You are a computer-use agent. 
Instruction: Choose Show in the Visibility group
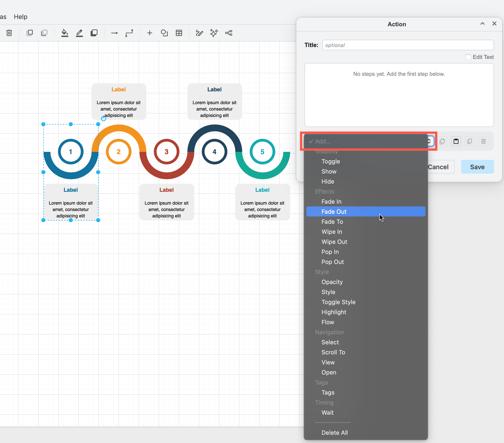pyautogui.click(x=366, y=171)
